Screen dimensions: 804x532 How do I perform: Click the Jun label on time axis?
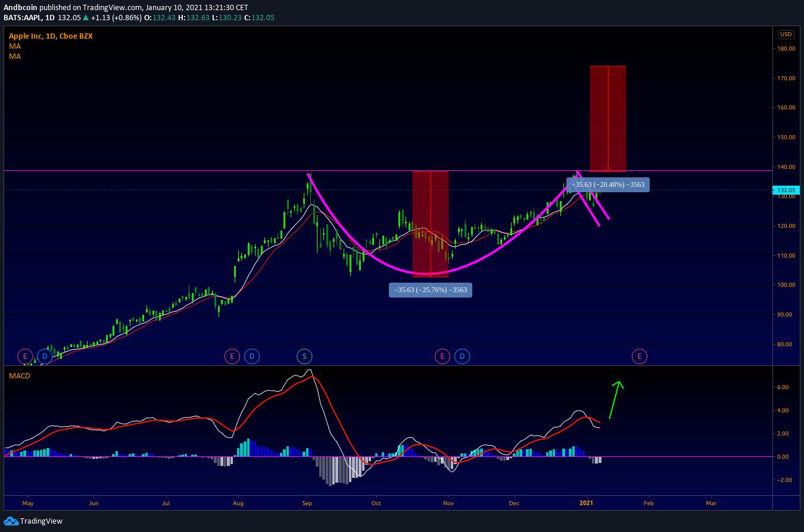click(x=94, y=503)
